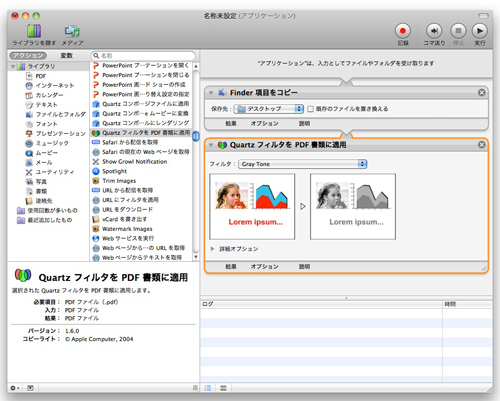Select Quartz フィルタを PDF 書類に適用 in action list

pyautogui.click(x=141, y=133)
